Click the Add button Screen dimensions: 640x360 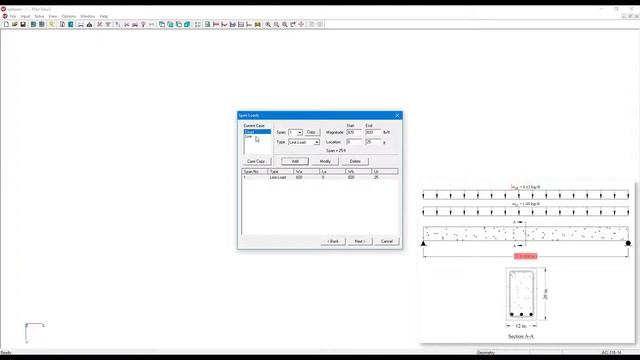point(295,161)
